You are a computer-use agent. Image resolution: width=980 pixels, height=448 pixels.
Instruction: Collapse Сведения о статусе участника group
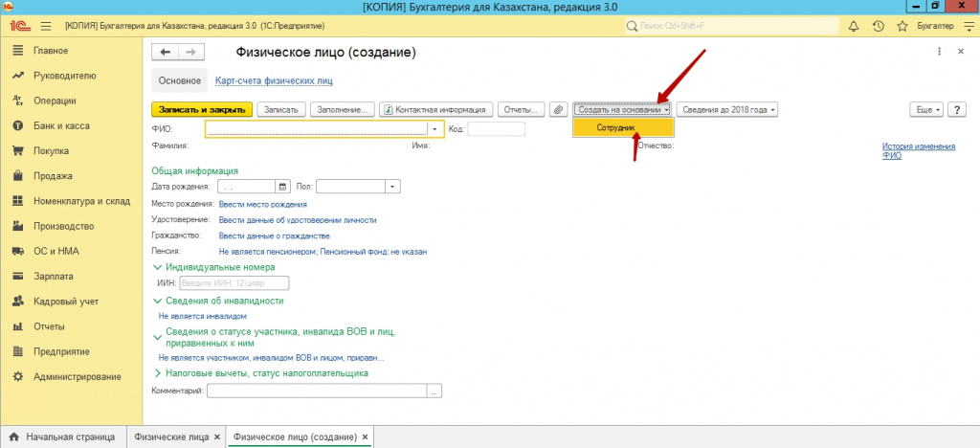[x=157, y=337]
